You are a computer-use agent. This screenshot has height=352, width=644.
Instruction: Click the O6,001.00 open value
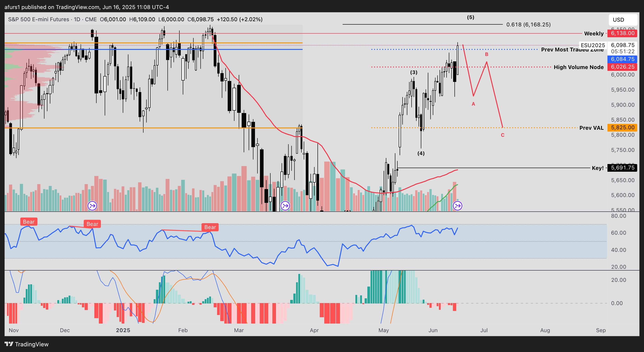(x=113, y=19)
